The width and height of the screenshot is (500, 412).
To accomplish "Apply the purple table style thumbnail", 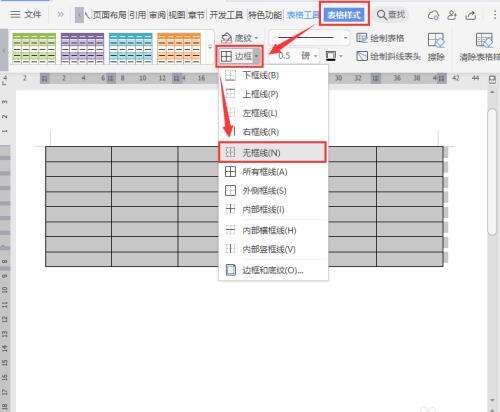I will pos(82,48).
